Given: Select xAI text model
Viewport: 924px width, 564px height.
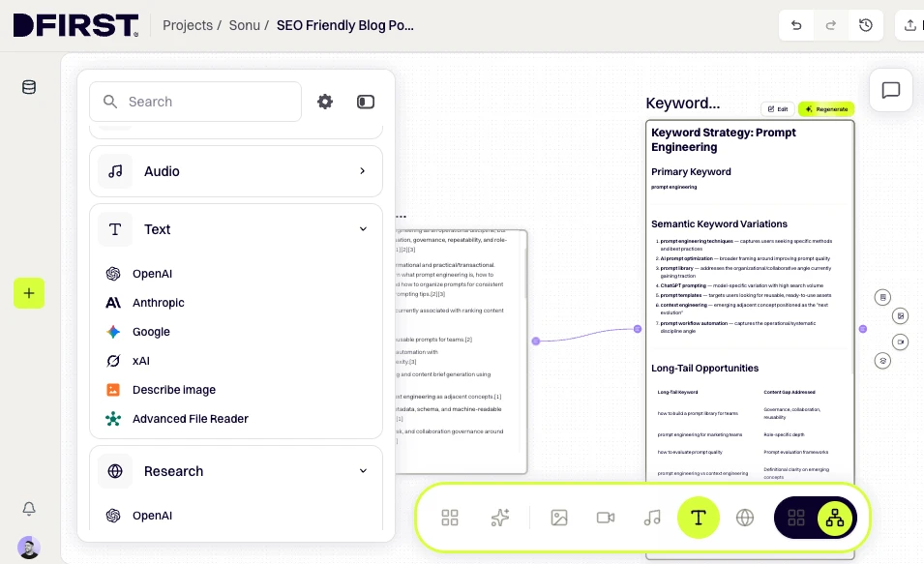Looking at the screenshot, I should click(x=141, y=361).
